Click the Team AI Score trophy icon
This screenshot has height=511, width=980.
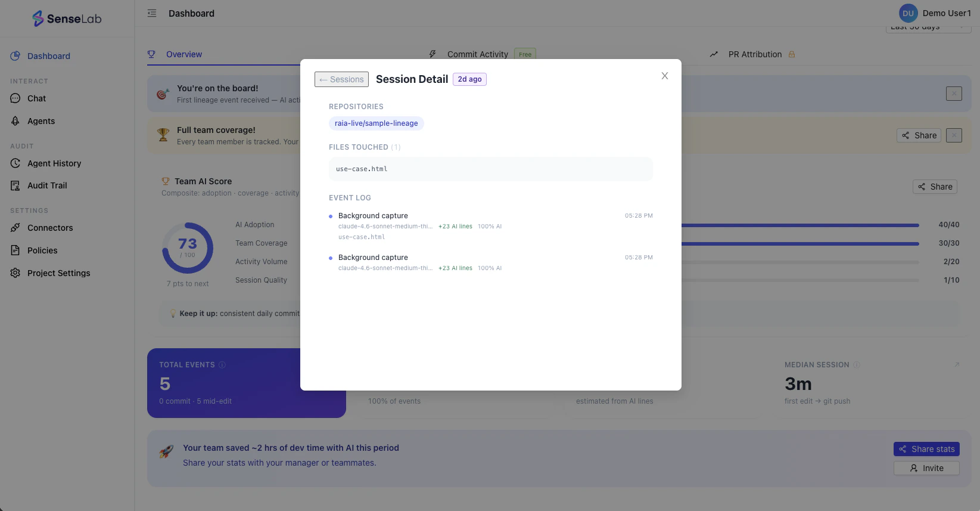[x=166, y=181]
